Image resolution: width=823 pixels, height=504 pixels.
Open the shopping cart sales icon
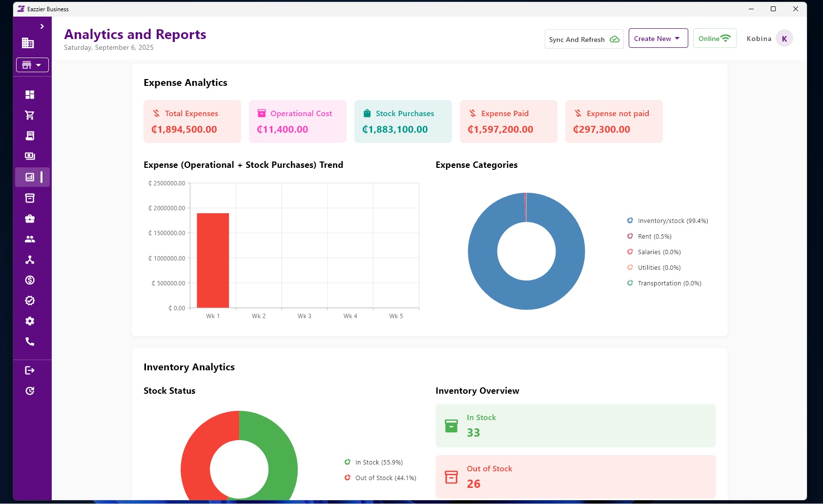pyautogui.click(x=30, y=115)
